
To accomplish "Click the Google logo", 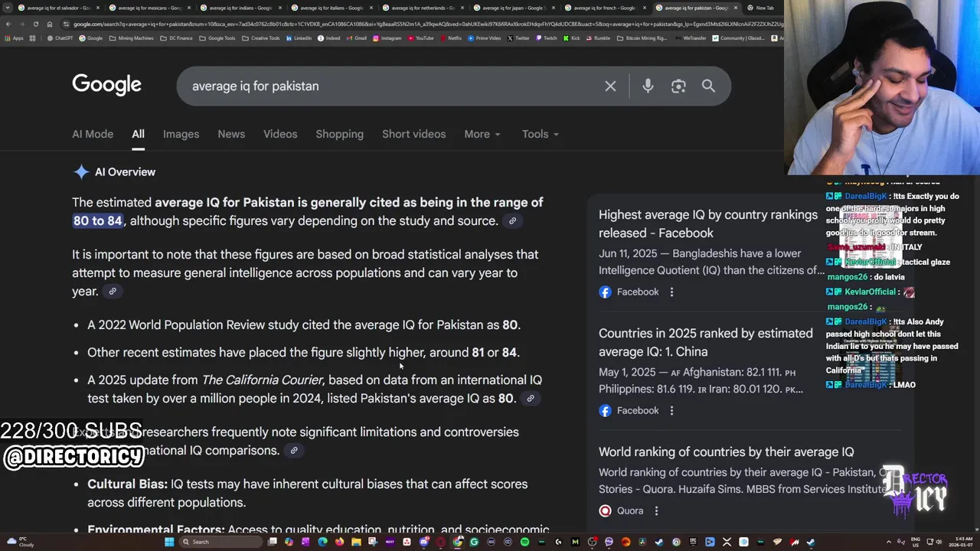I will pos(107,85).
